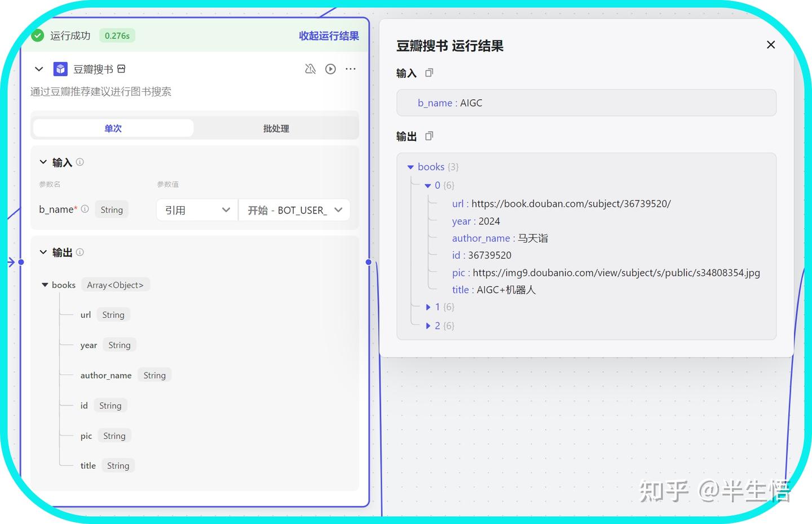Click the 豆瓣搜书 运行结果 panel title
Image resolution: width=812 pixels, height=524 pixels.
(450, 46)
